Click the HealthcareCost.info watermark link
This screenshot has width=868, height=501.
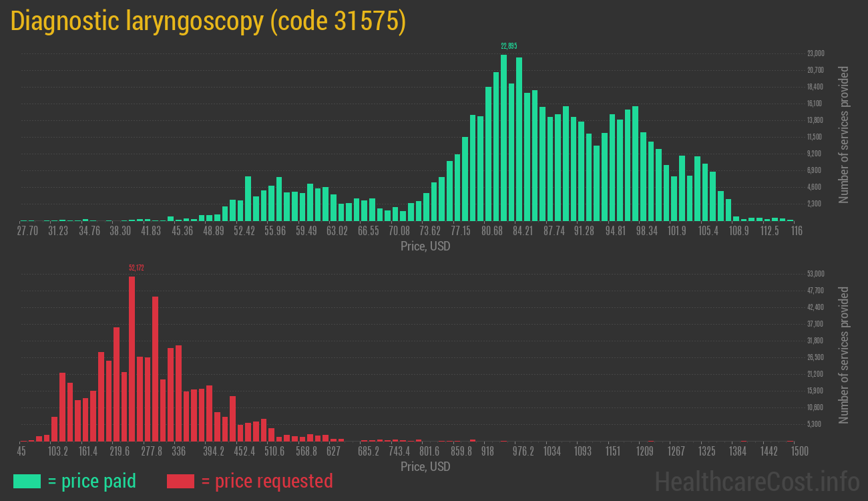756,481
